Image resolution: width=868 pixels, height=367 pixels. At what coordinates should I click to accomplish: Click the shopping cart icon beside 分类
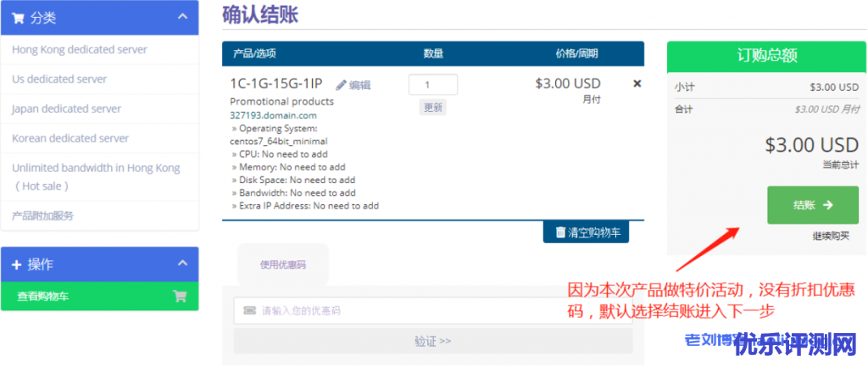(x=18, y=18)
